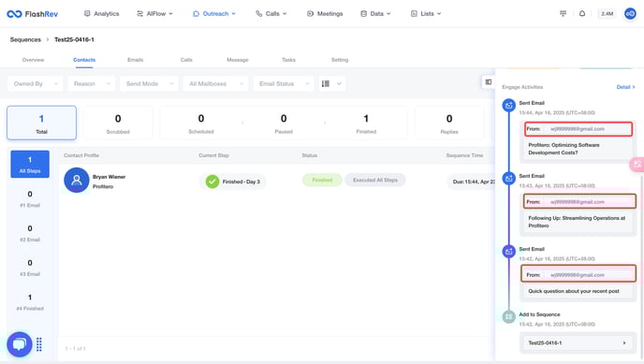644x364 pixels.
Task: Click the Finished status badge
Action: click(x=322, y=180)
